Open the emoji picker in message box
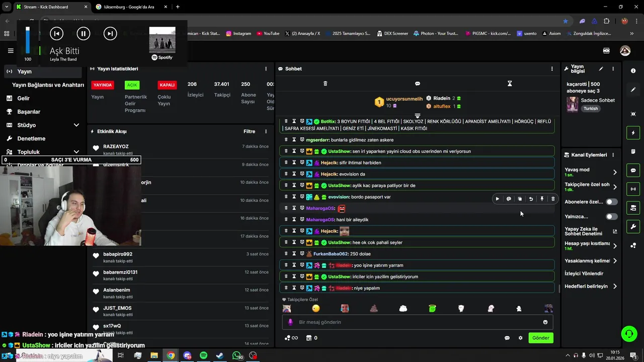The width and height of the screenshot is (644, 362). pyautogui.click(x=545, y=322)
